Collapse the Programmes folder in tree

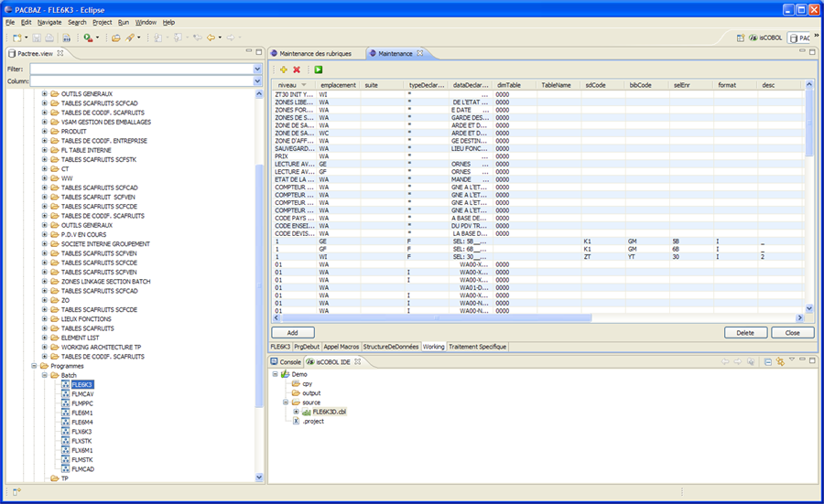[33, 365]
